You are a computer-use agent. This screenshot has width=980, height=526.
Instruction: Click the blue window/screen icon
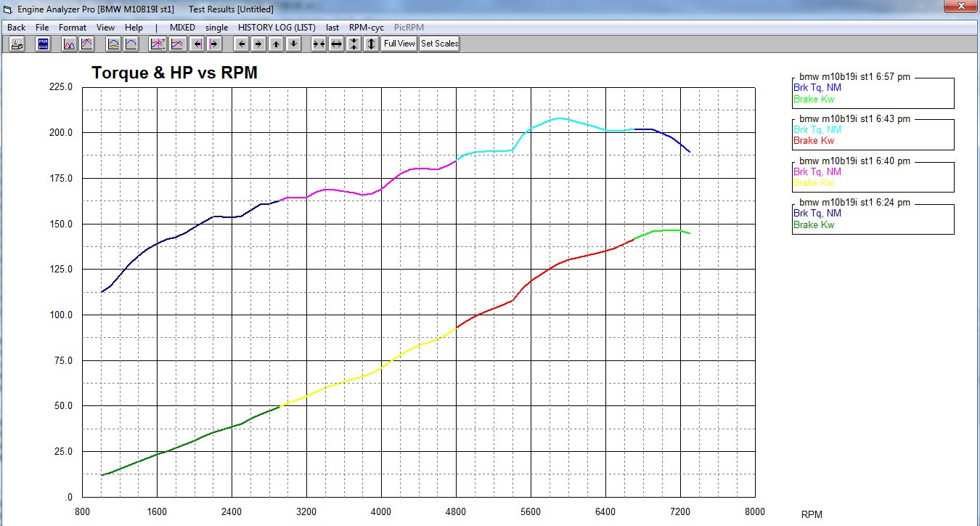(x=43, y=44)
